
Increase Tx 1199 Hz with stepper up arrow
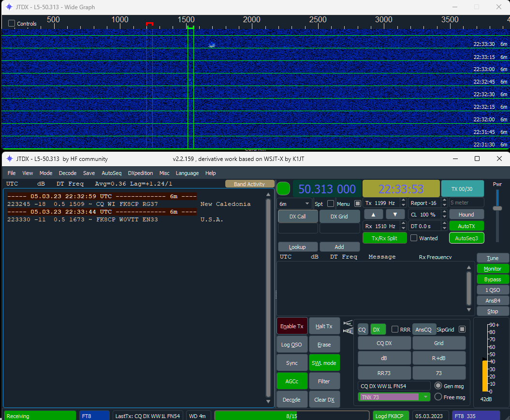(x=403, y=201)
